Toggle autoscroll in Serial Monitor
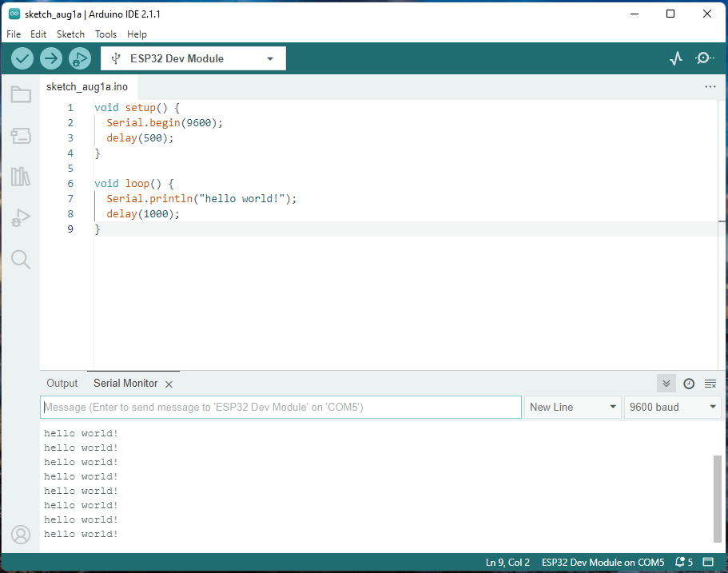Screen dimensions: 728x573 (x=666, y=384)
